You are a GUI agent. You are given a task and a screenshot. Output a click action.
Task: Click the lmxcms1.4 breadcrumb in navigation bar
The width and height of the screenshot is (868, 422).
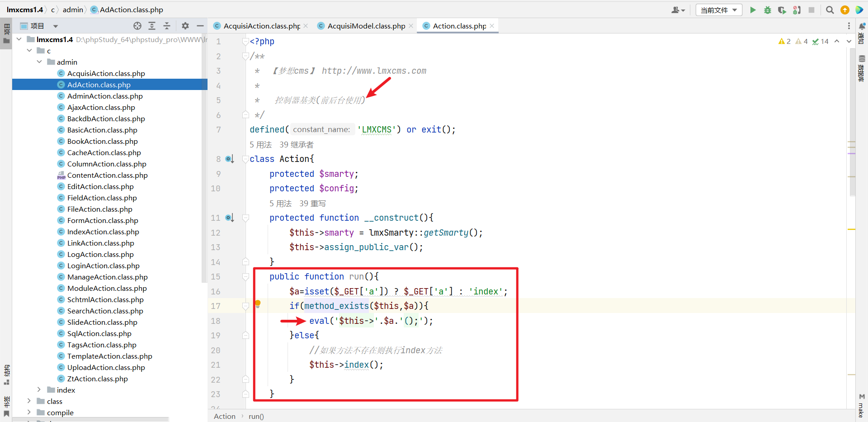tap(25, 9)
